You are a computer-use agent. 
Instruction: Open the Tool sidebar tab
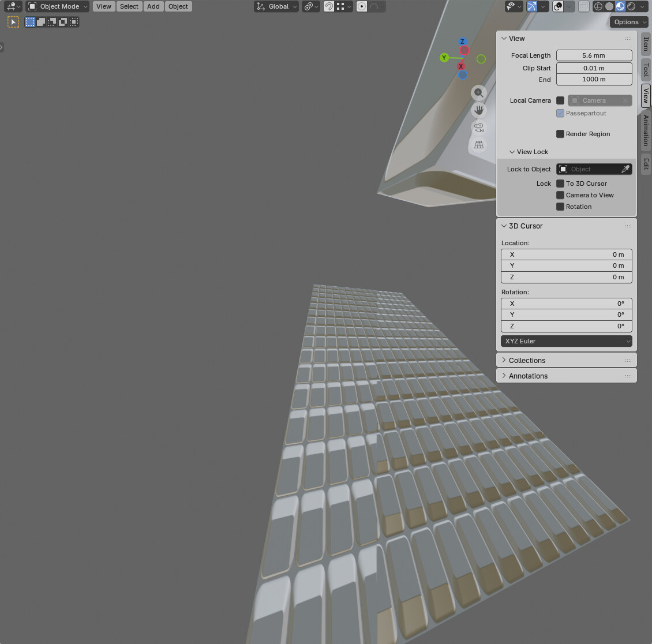pos(646,69)
